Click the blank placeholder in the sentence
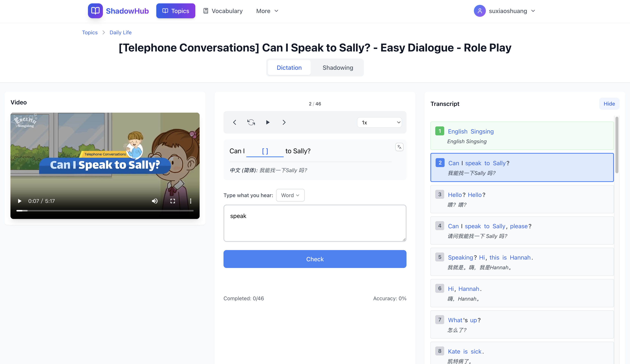Viewport: 630px width, 364px height. [265, 151]
